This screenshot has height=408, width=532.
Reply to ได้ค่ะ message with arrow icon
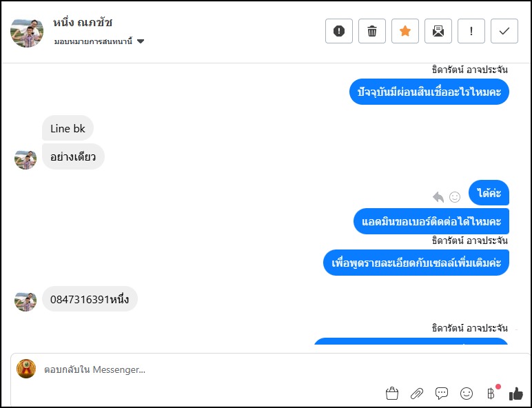[x=438, y=197]
